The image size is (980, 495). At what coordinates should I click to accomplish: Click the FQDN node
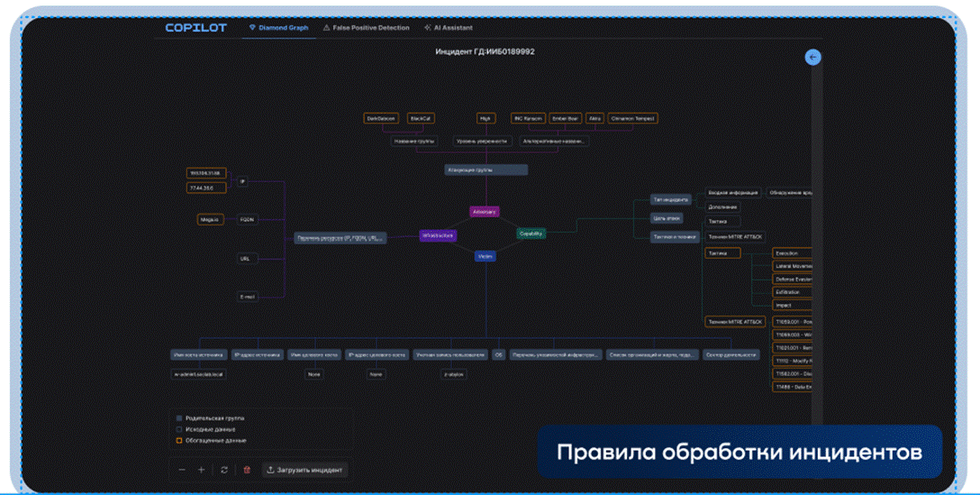(x=247, y=220)
